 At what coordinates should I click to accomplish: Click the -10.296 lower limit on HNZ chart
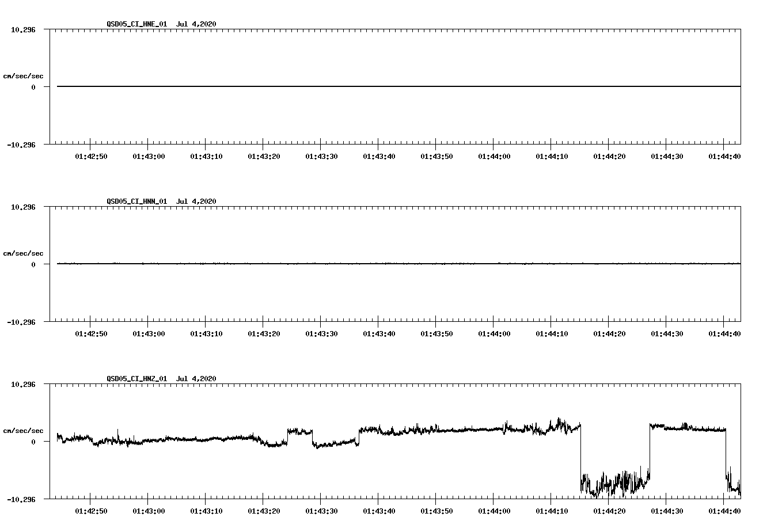tap(21, 500)
